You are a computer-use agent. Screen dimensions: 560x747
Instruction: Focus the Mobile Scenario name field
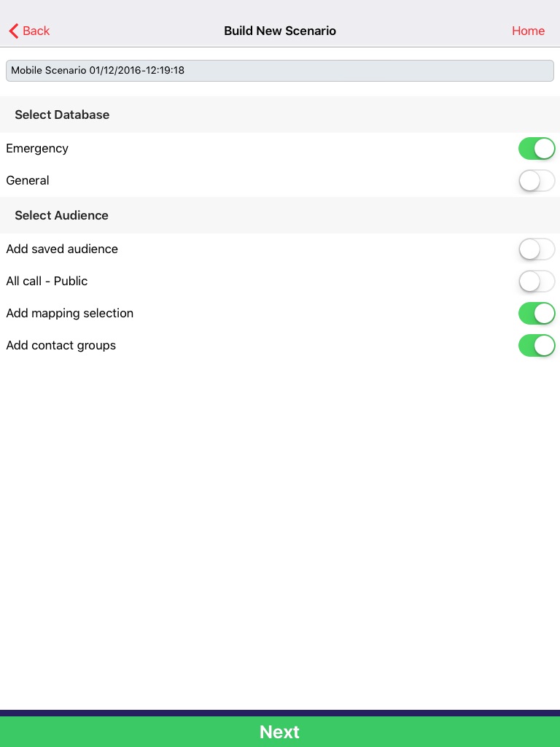[280, 71]
